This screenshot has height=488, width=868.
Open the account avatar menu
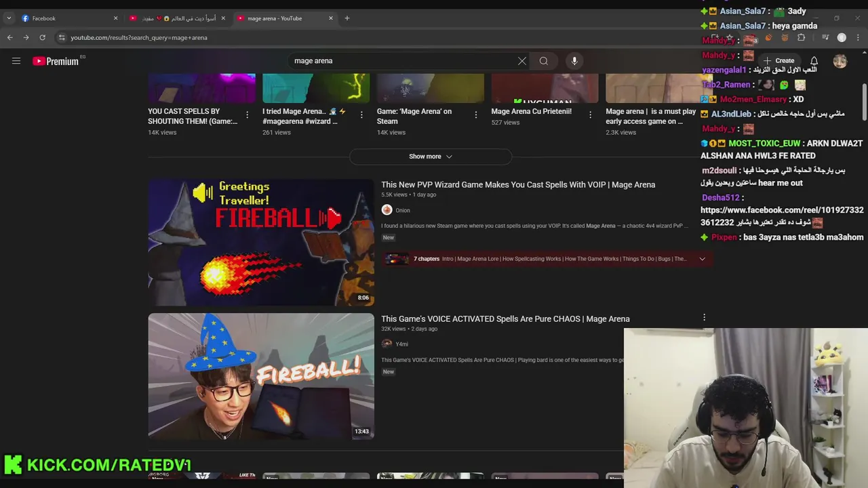coord(840,61)
